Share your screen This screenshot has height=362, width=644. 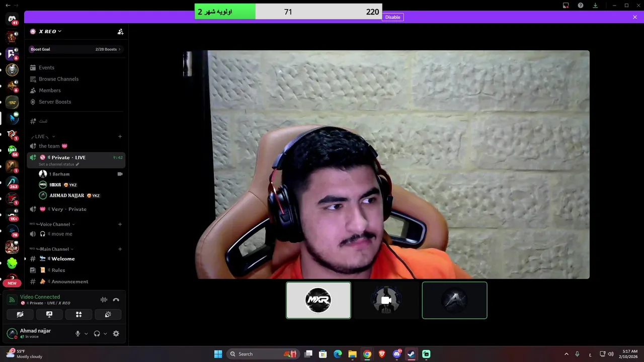tap(49, 314)
